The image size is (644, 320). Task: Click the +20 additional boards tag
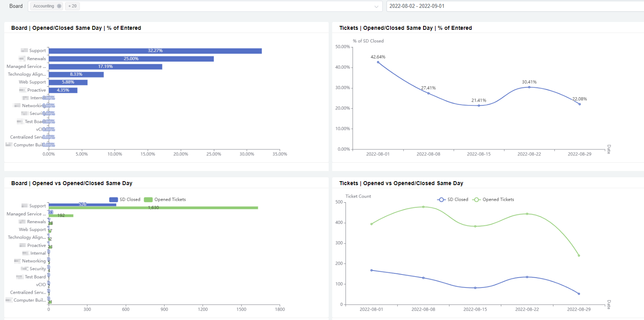tap(72, 6)
